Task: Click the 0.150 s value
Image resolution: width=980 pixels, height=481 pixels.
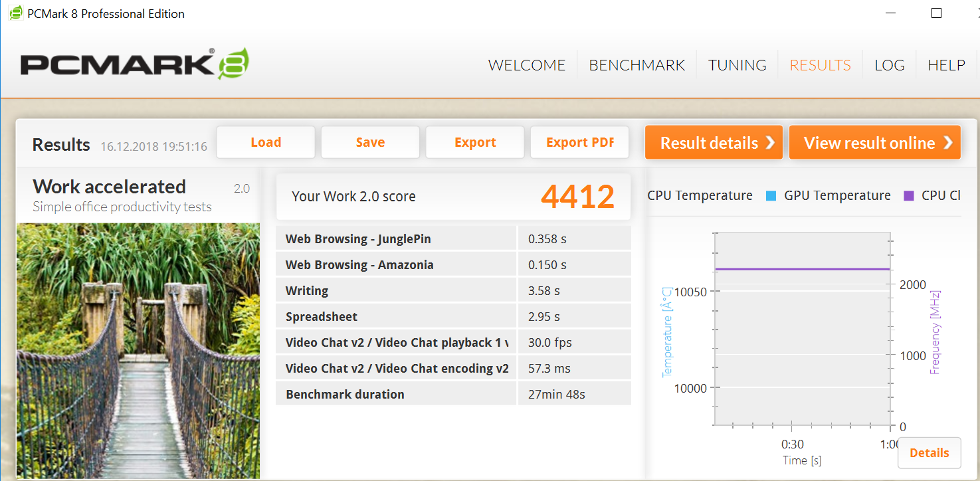Action: pos(547,265)
